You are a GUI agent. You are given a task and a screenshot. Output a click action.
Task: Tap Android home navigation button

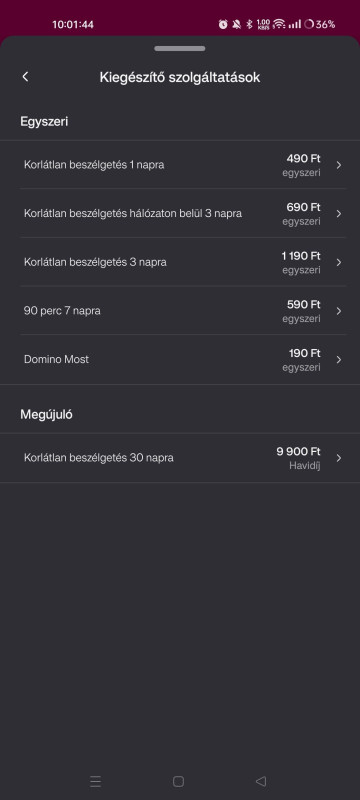178,781
